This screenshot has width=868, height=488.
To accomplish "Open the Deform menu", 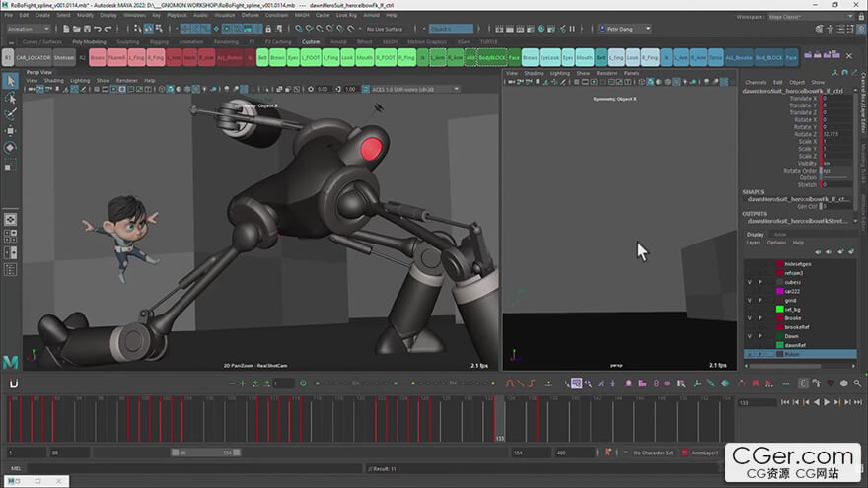I will coord(250,15).
